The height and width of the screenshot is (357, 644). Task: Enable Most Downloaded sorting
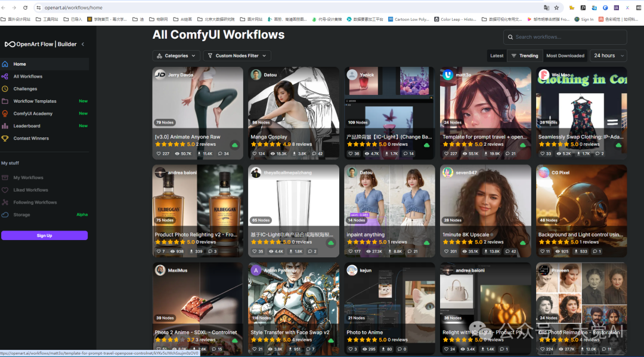(x=565, y=55)
